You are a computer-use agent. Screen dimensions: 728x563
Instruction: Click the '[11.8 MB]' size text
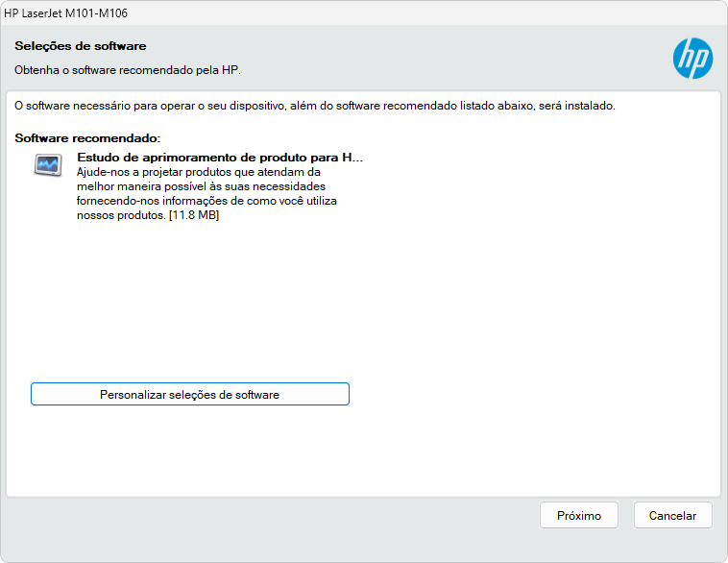pyautogui.click(x=194, y=215)
